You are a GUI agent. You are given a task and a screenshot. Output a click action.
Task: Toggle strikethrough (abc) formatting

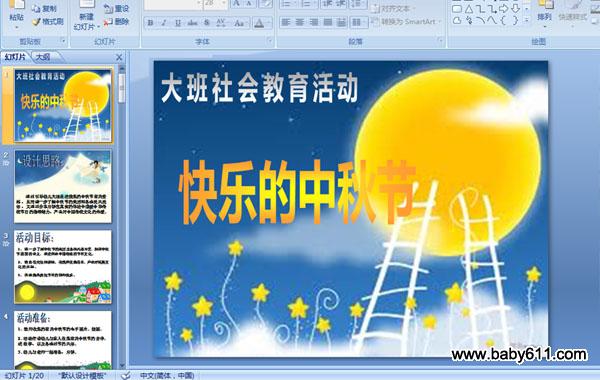point(192,23)
